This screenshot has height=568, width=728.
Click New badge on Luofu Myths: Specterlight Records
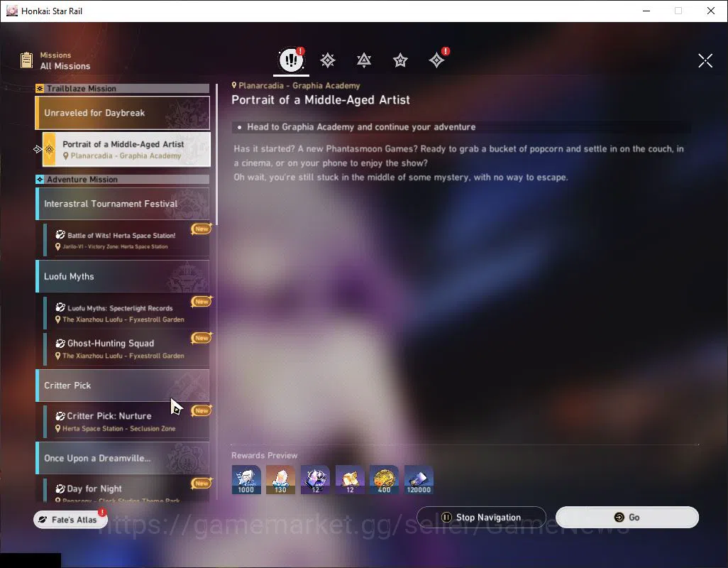point(202,302)
